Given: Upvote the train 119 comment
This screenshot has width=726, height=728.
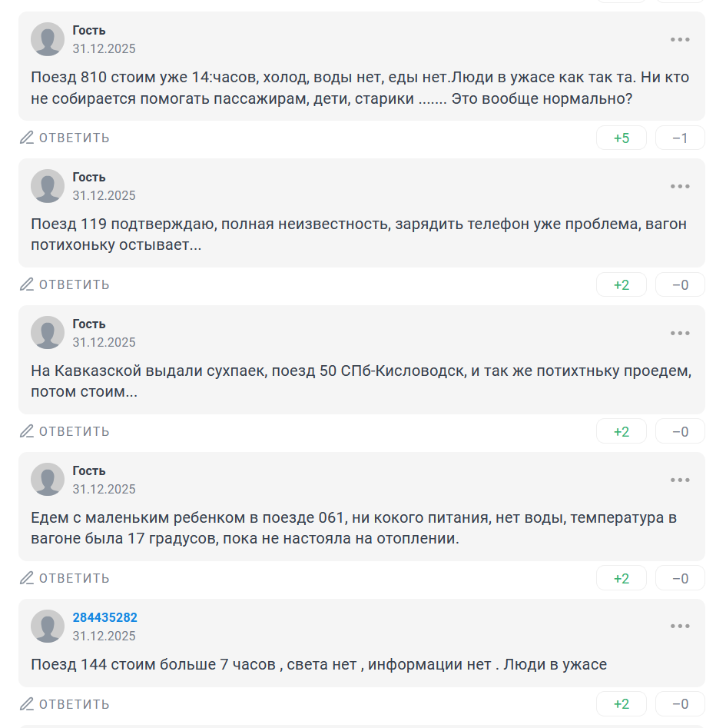Looking at the screenshot, I should (622, 285).
